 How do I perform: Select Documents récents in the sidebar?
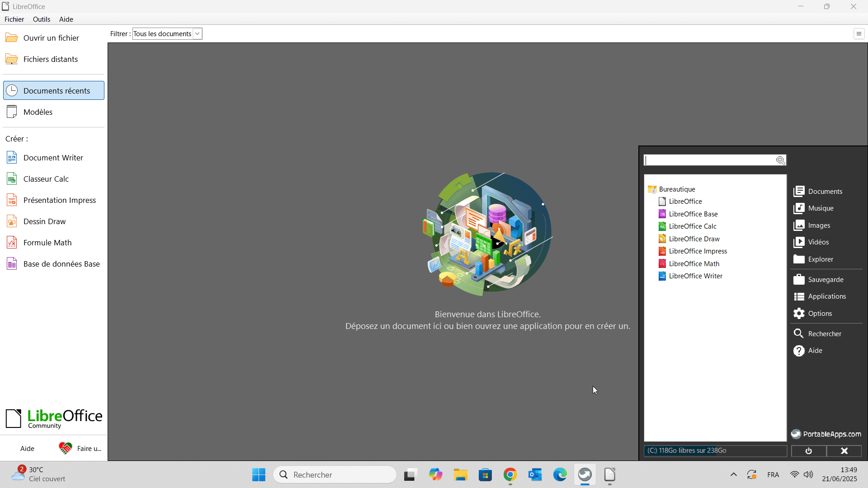tap(54, 90)
